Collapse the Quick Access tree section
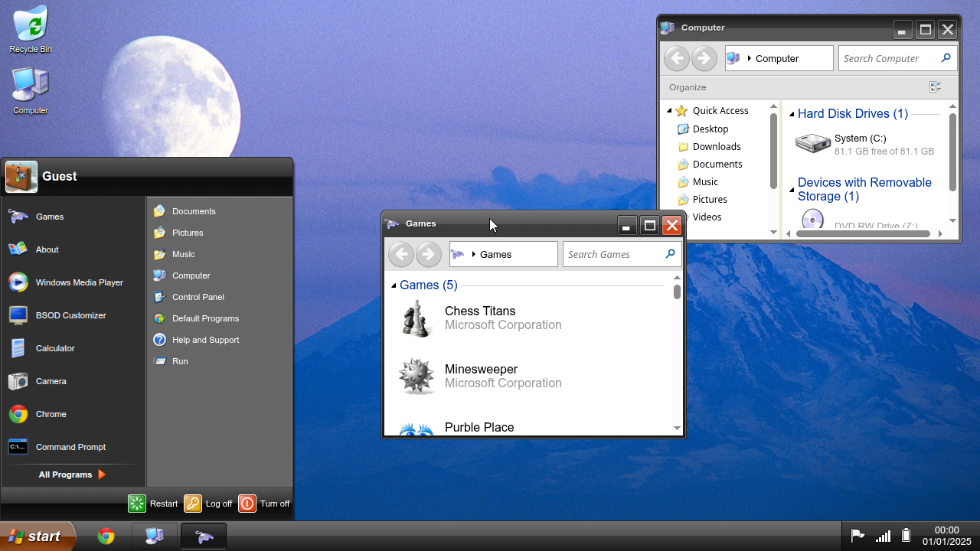 [x=670, y=110]
